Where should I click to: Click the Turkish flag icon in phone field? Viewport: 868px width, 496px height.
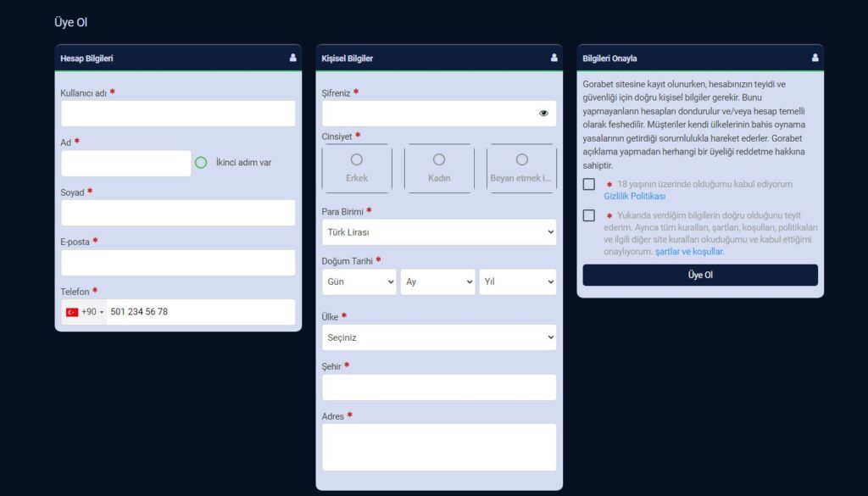[72, 312]
